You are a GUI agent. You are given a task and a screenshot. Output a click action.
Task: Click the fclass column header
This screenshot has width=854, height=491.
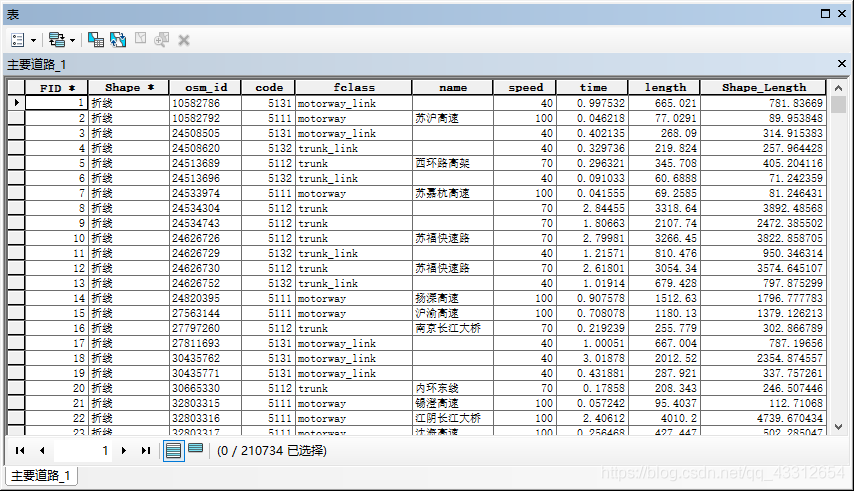pos(354,88)
